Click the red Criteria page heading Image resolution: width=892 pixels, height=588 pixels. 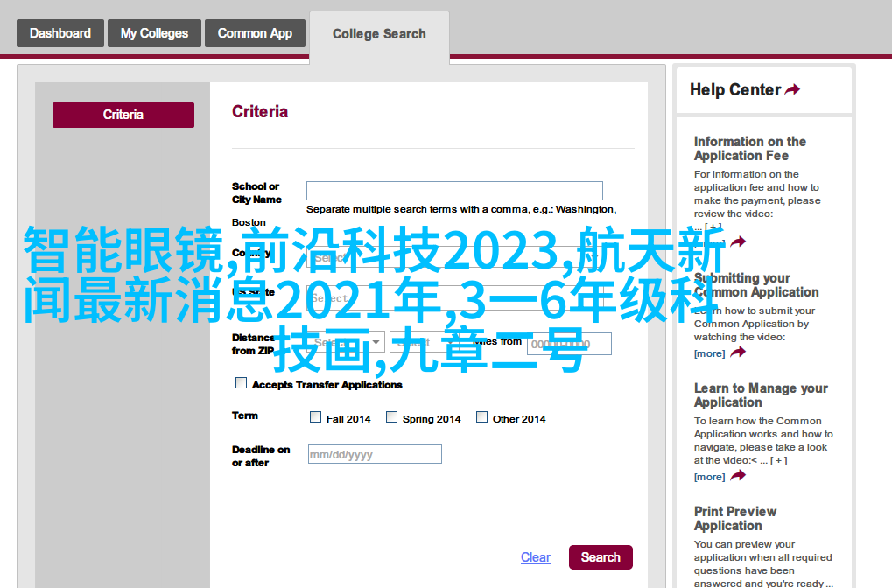(x=260, y=111)
